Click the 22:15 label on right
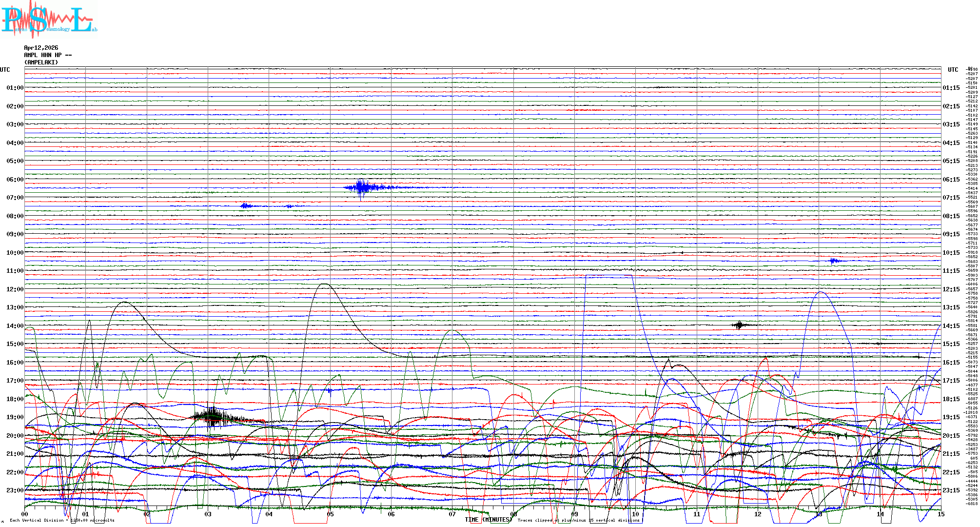 pos(951,472)
